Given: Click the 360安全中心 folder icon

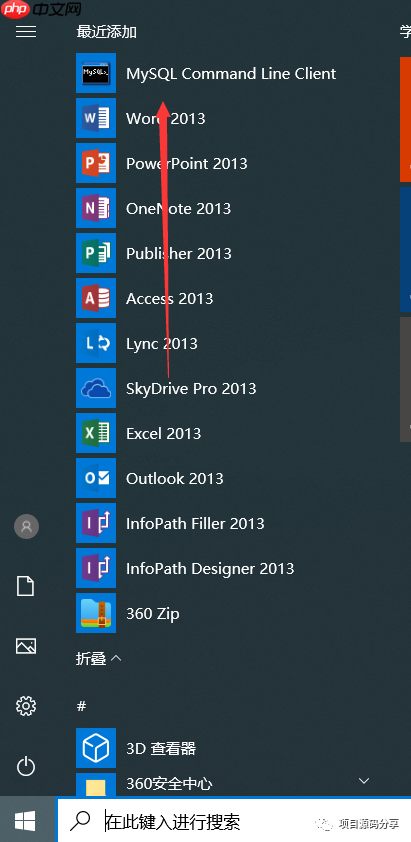Looking at the screenshot, I should pos(96,785).
